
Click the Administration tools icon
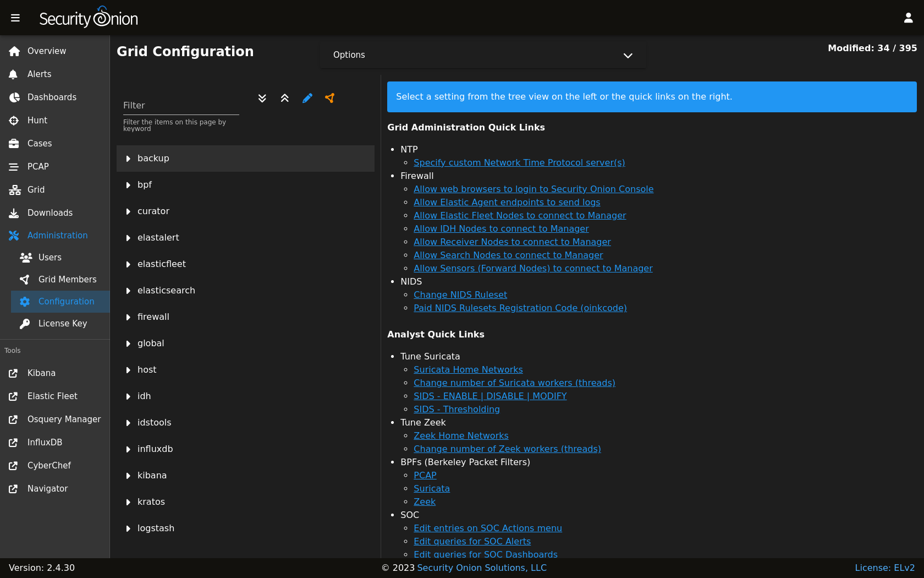[x=14, y=236]
